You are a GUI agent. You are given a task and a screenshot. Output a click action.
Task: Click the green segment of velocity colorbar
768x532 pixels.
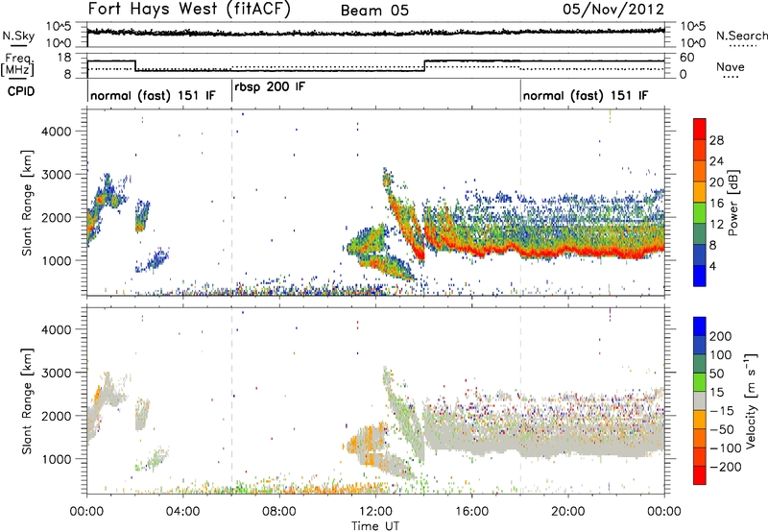point(700,382)
